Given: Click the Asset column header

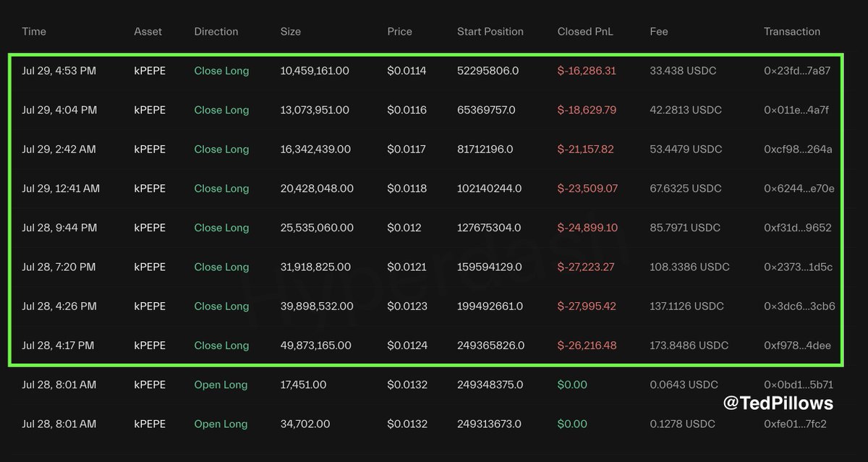Looking at the screenshot, I should coord(148,32).
